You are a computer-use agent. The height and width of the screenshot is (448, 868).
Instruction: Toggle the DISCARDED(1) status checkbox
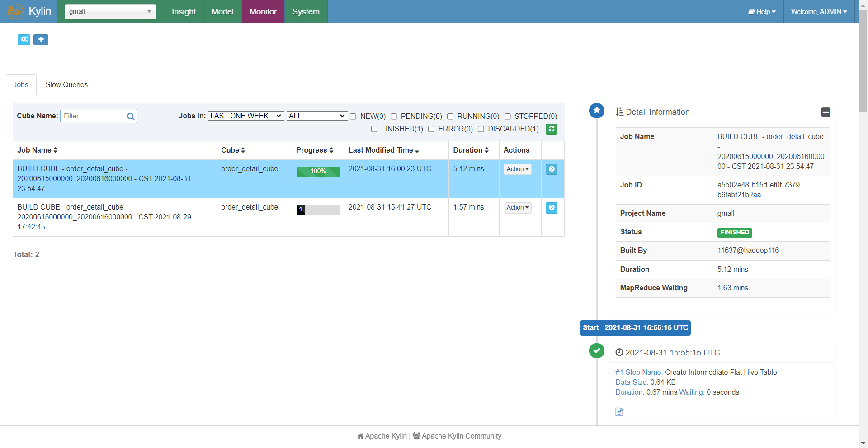481,129
